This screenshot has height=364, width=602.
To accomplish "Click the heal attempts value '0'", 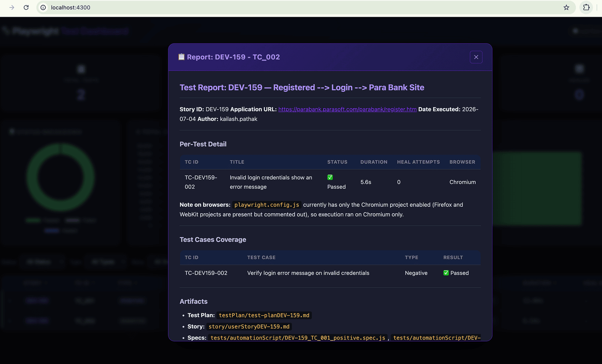I will click(x=399, y=182).
